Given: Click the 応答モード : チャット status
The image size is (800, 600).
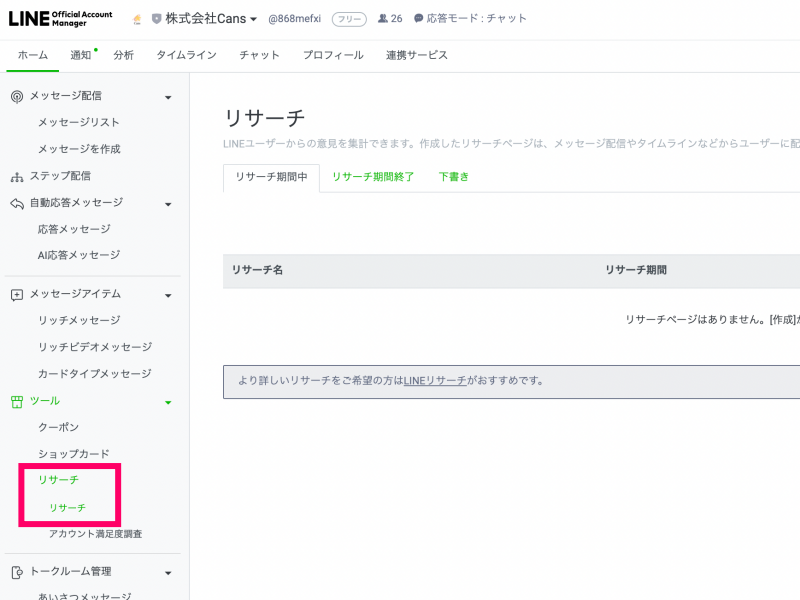Looking at the screenshot, I should click(470, 19).
